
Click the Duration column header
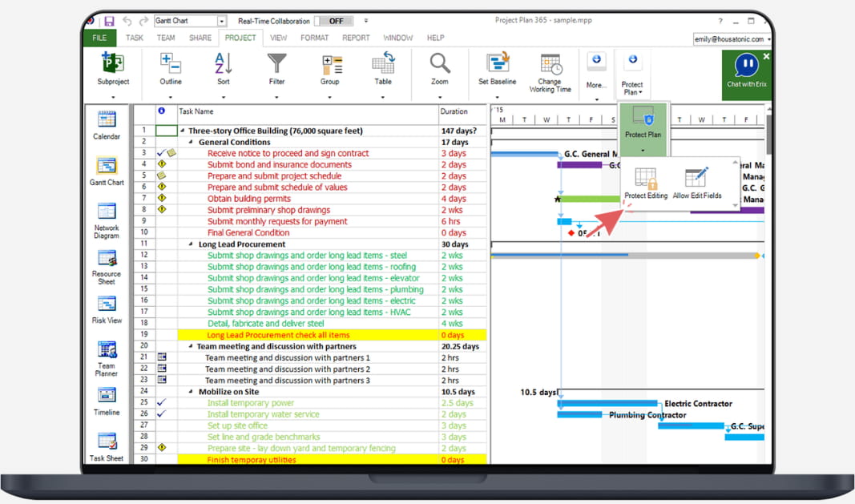[x=462, y=111]
